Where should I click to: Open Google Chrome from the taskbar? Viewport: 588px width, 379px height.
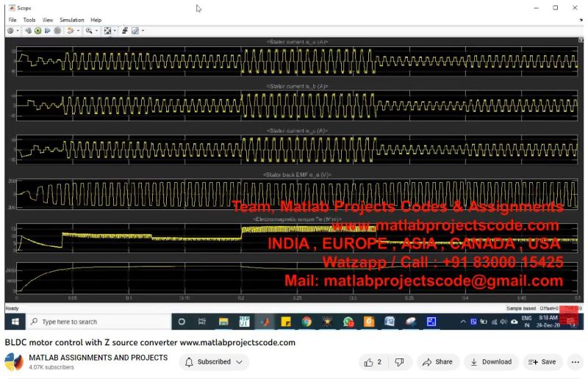click(306, 322)
